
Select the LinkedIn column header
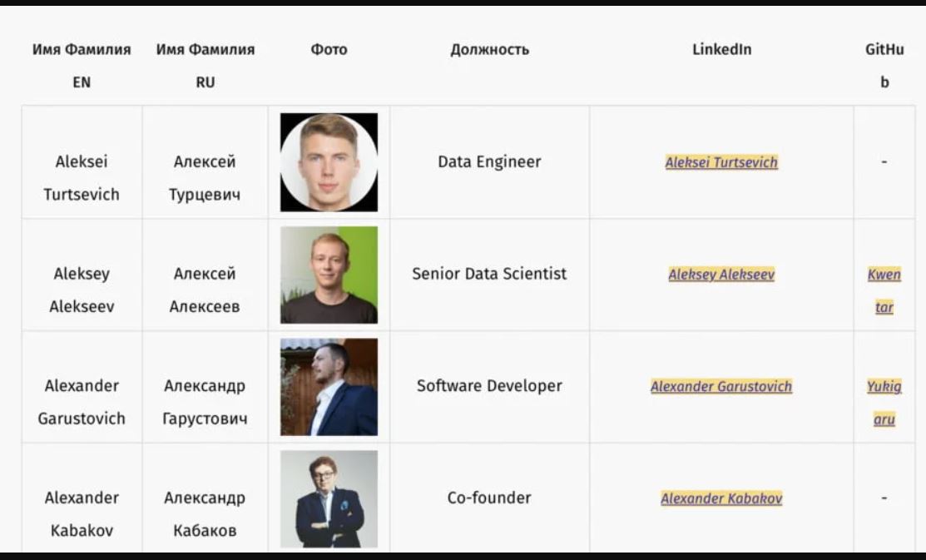[x=721, y=50]
